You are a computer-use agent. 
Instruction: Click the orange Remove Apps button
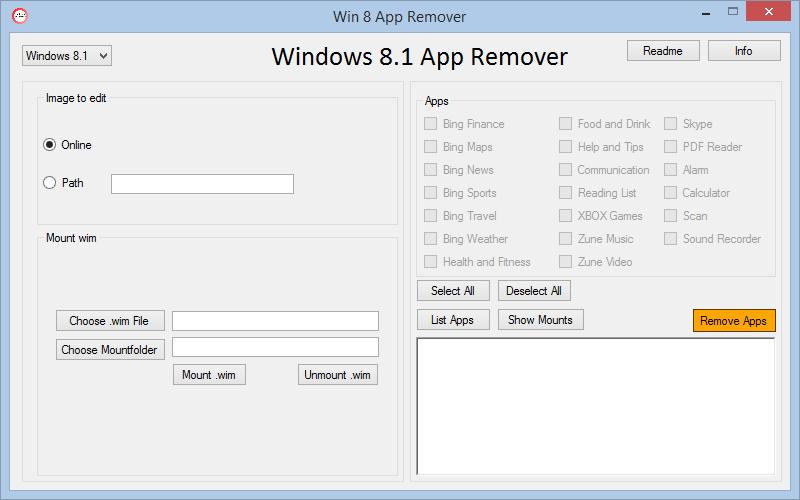click(x=734, y=320)
